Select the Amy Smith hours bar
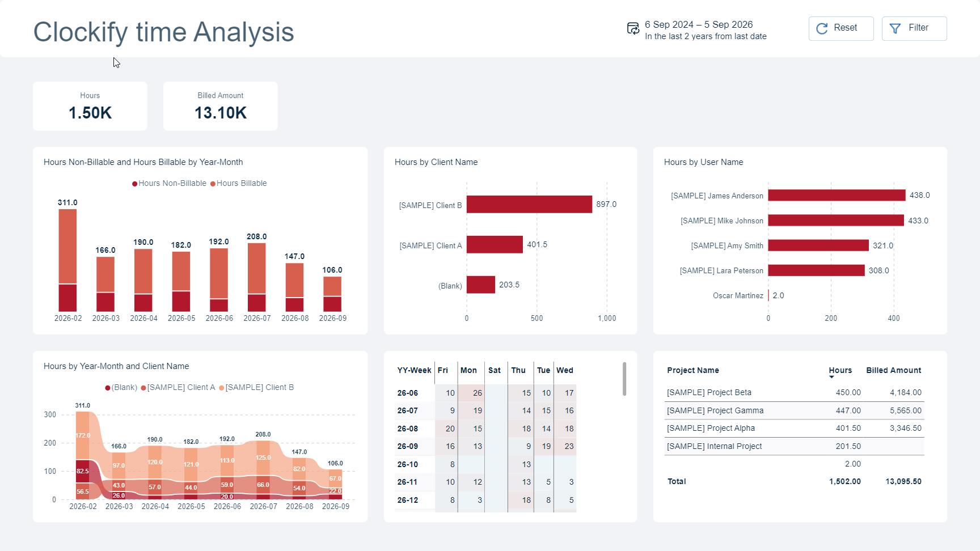Image resolution: width=980 pixels, height=551 pixels. (x=818, y=245)
